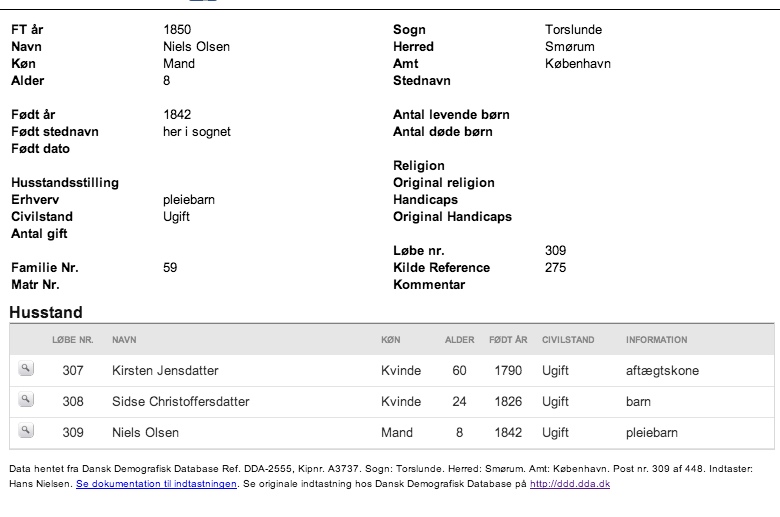780x517 pixels.
Task: Click the aftægtskone information cell
Action: click(x=662, y=371)
